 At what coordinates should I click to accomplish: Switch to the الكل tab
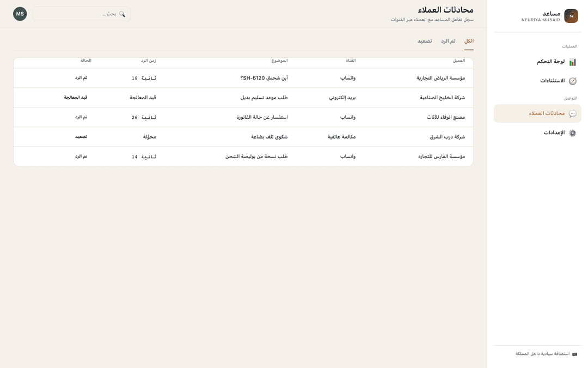pyautogui.click(x=469, y=41)
